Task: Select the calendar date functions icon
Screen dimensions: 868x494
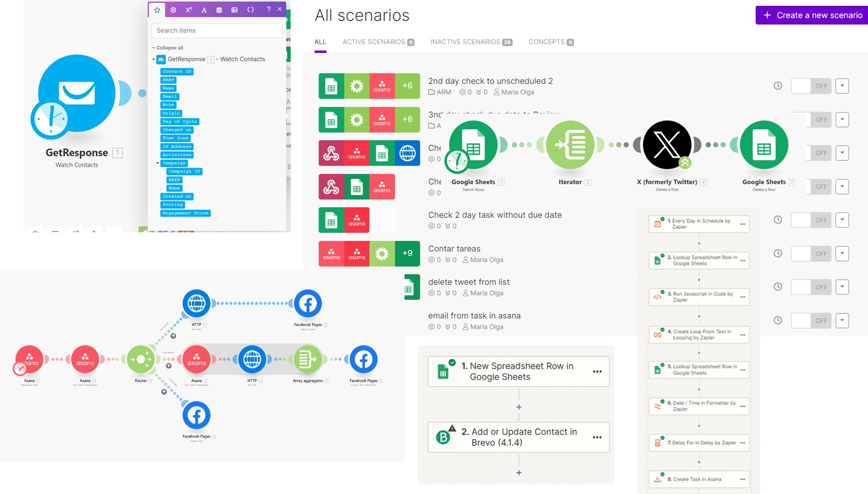Action: (219, 9)
